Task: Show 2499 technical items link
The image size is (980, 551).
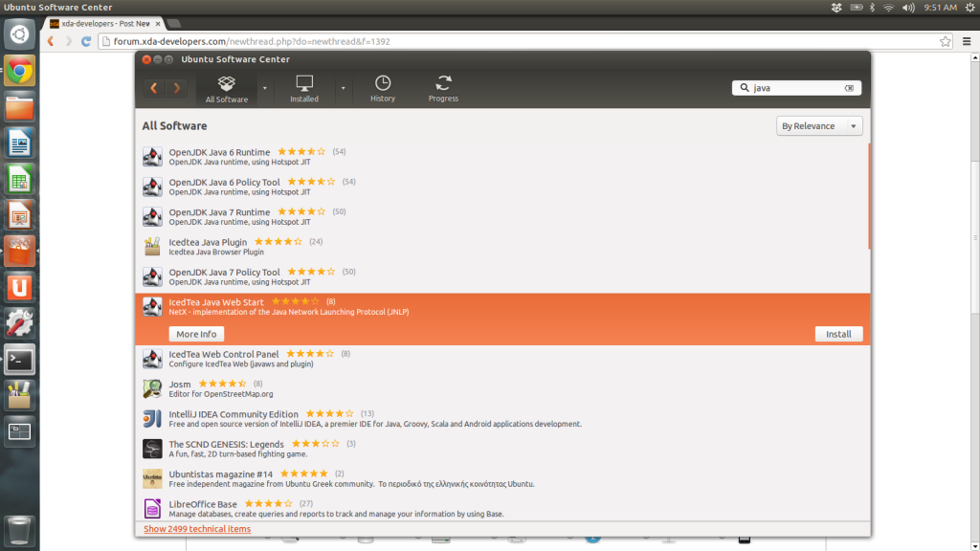Action: pyautogui.click(x=197, y=528)
